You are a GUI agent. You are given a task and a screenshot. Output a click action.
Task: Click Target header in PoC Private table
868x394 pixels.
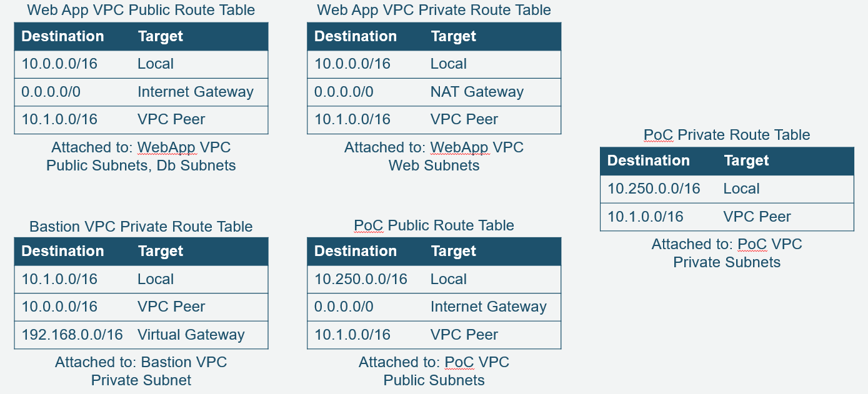pos(746,160)
